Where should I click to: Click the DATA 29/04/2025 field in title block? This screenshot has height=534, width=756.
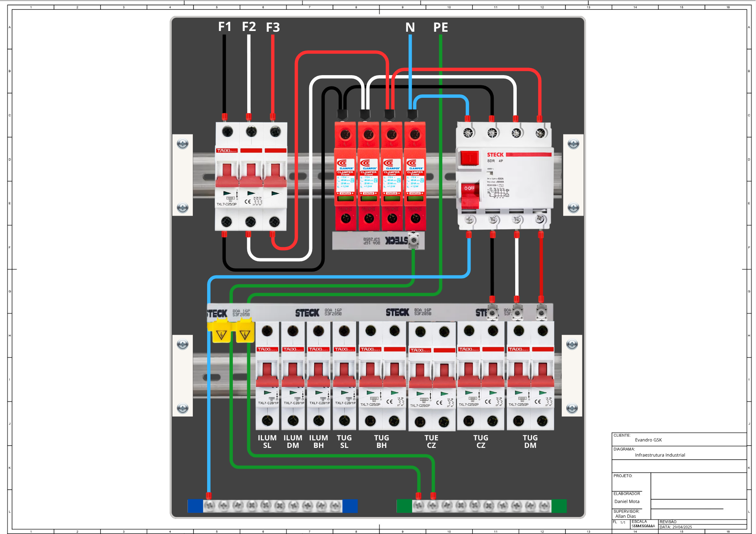676,527
